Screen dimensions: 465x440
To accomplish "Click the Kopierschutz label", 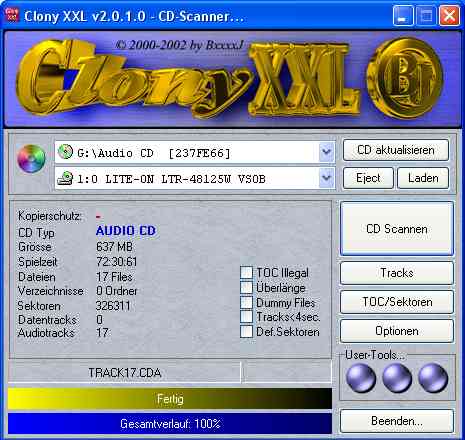I will (49, 216).
